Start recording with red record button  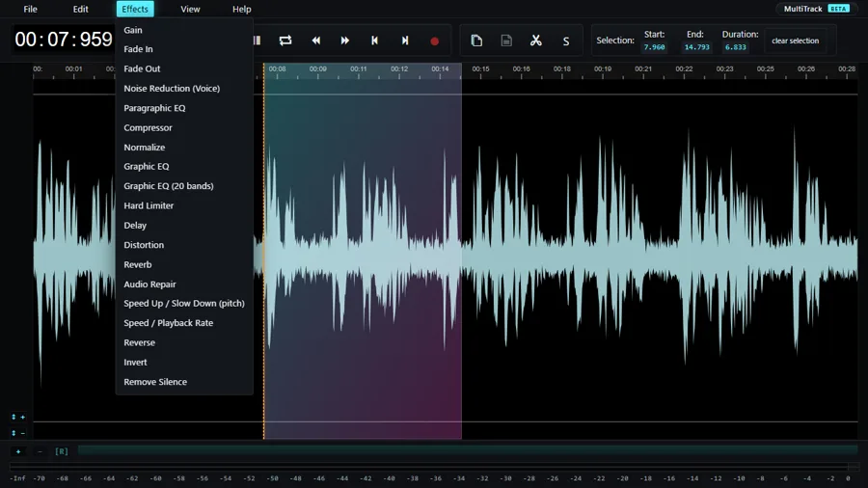tap(435, 41)
